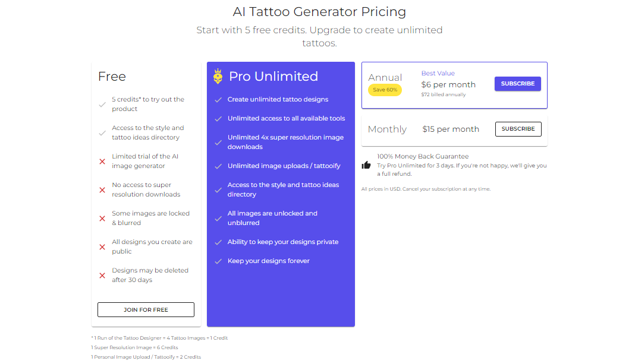
Task: Click the thumbs-up money back guarantee icon
Action: (x=367, y=166)
